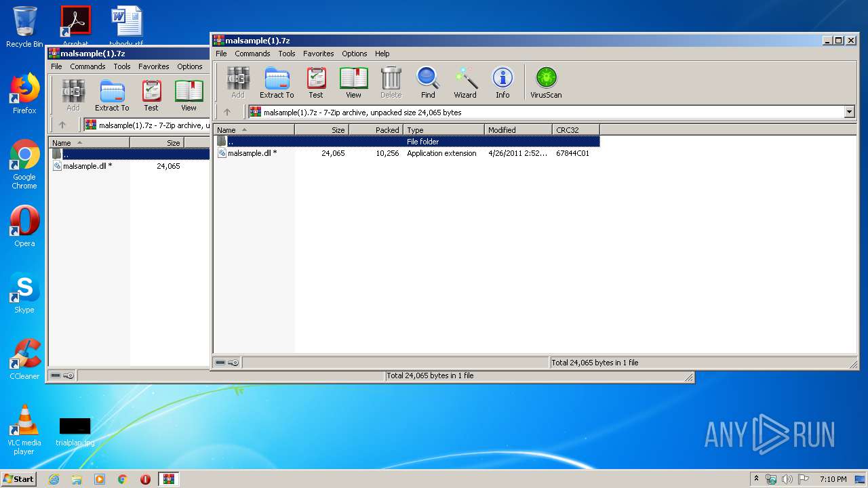Screen dimensions: 868x488
Task: Click Extract To in front window toolbar
Action: pyautogui.click(x=277, y=83)
